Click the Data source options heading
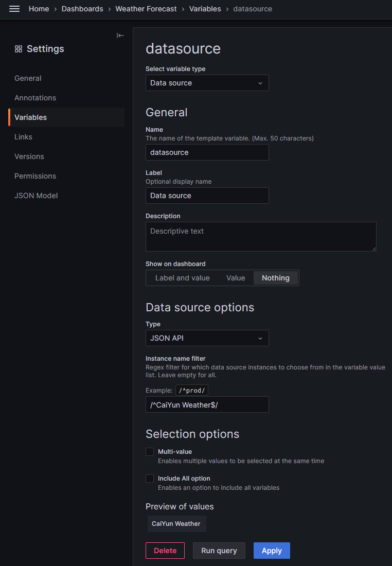Viewport: 392px width, 566px height. pyautogui.click(x=200, y=307)
